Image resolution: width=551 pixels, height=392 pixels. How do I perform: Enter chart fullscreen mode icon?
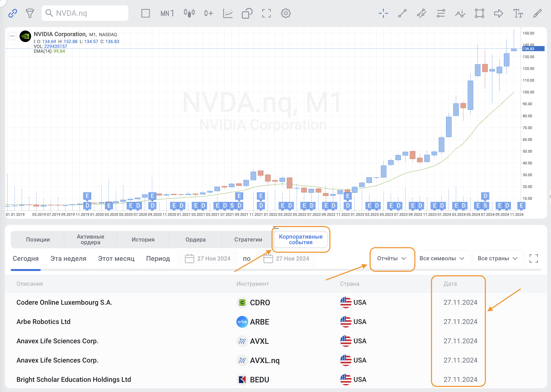click(x=266, y=13)
